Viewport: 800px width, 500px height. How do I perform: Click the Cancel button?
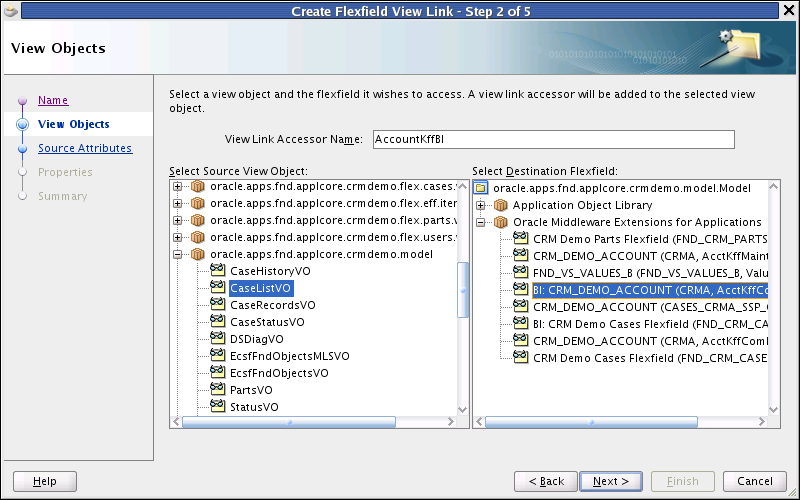pyautogui.click(x=755, y=481)
